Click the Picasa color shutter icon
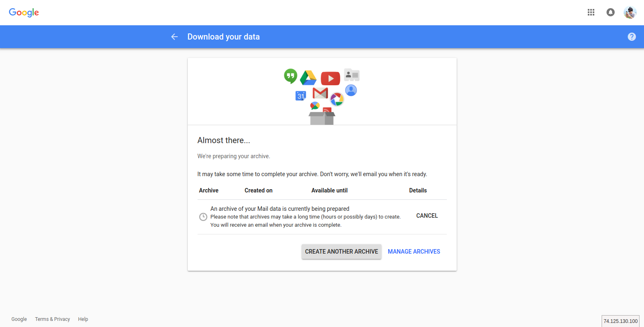This screenshot has width=644, height=327. (x=337, y=99)
